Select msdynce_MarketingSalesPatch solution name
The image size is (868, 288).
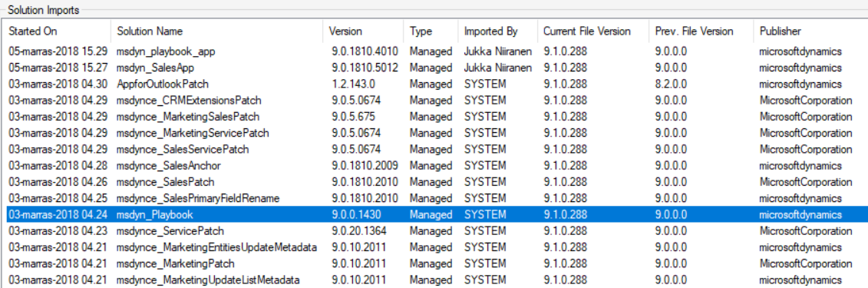click(188, 117)
